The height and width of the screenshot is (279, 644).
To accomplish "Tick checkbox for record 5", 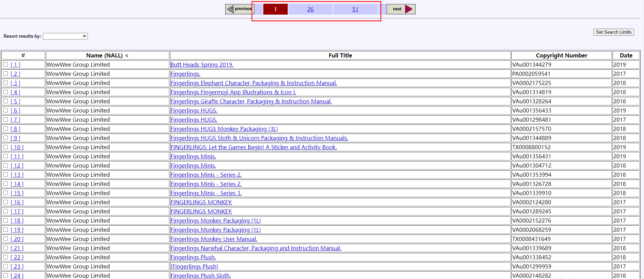I will pyautogui.click(x=5, y=101).
